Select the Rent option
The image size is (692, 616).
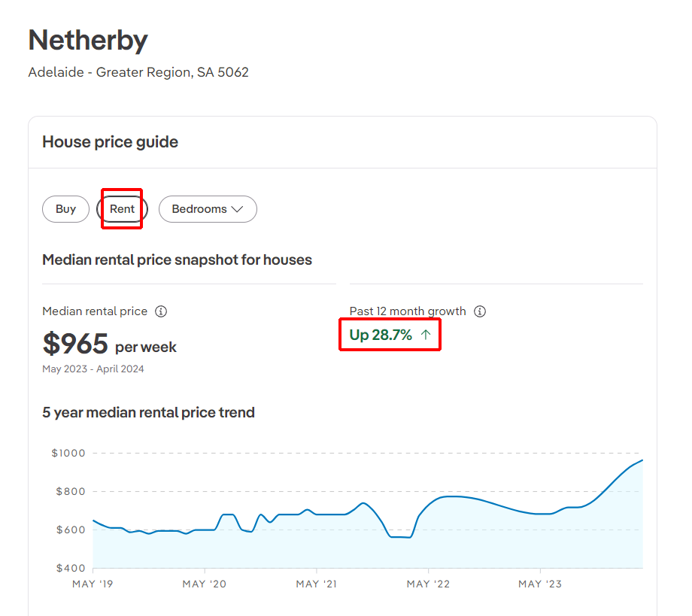click(x=122, y=209)
